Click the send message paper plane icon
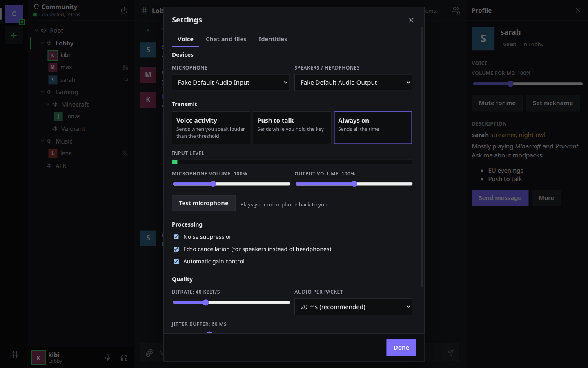The width and height of the screenshot is (588, 368). 450,352
